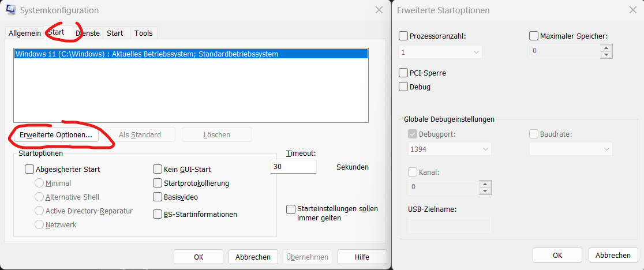The width and height of the screenshot is (644, 270).
Task: Click the Timeout seconds input field
Action: 293,167
